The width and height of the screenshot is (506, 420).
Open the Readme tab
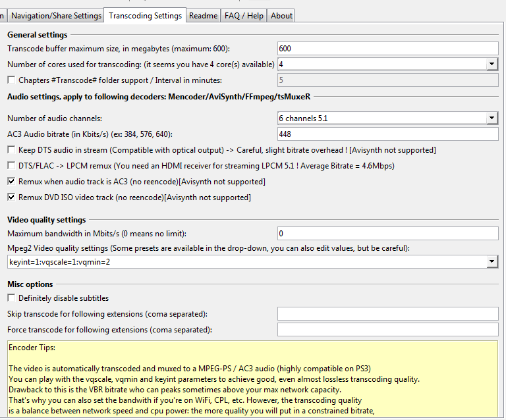pyautogui.click(x=204, y=16)
